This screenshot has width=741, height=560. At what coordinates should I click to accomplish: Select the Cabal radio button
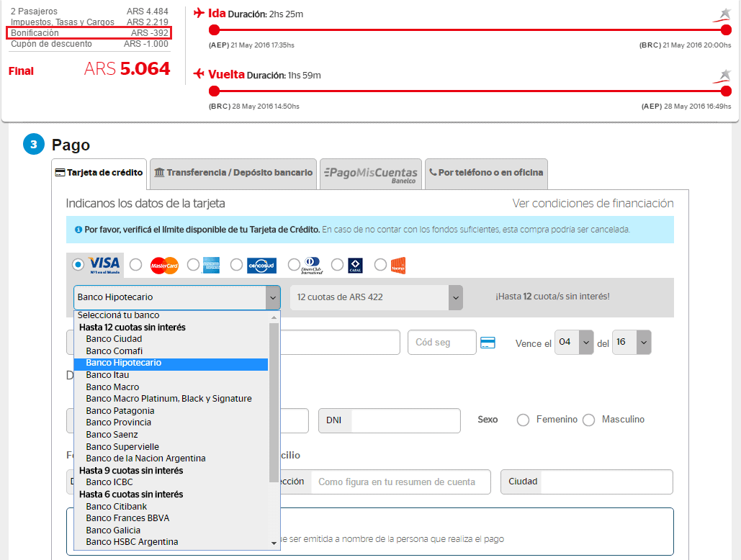tap(337, 265)
